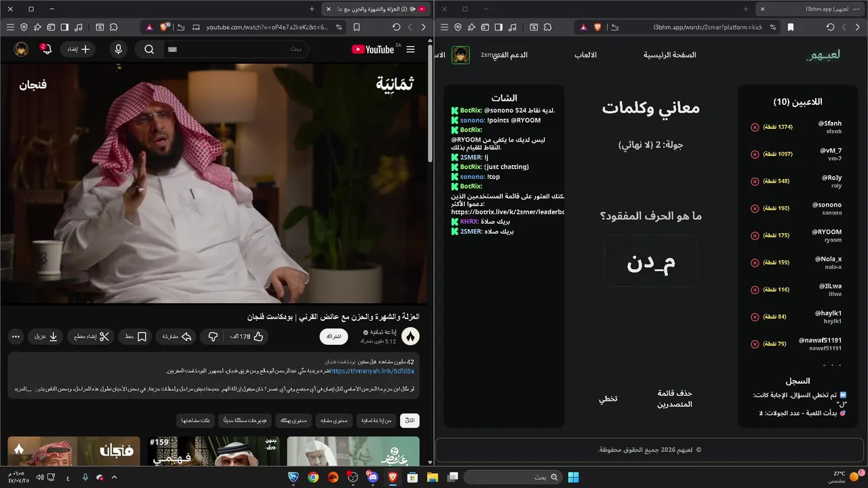Share the YouTube video
The width and height of the screenshot is (868, 488).
click(x=177, y=336)
